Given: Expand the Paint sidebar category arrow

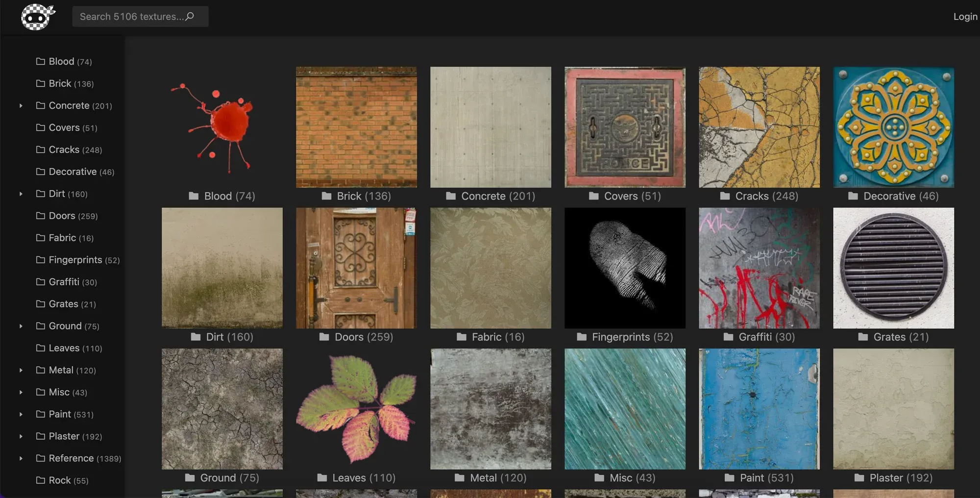Looking at the screenshot, I should [x=21, y=415].
